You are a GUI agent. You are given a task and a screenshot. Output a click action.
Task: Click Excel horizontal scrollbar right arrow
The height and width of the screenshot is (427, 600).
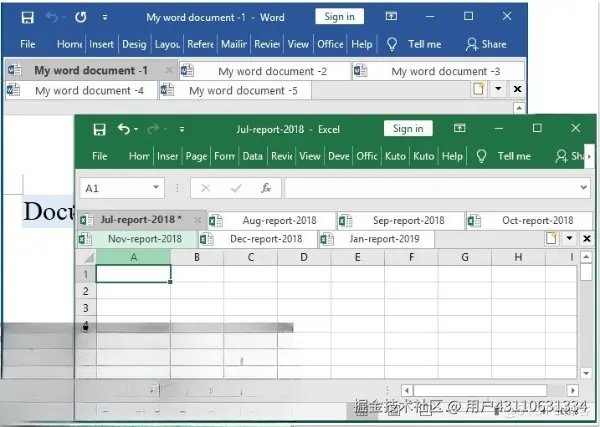point(572,391)
